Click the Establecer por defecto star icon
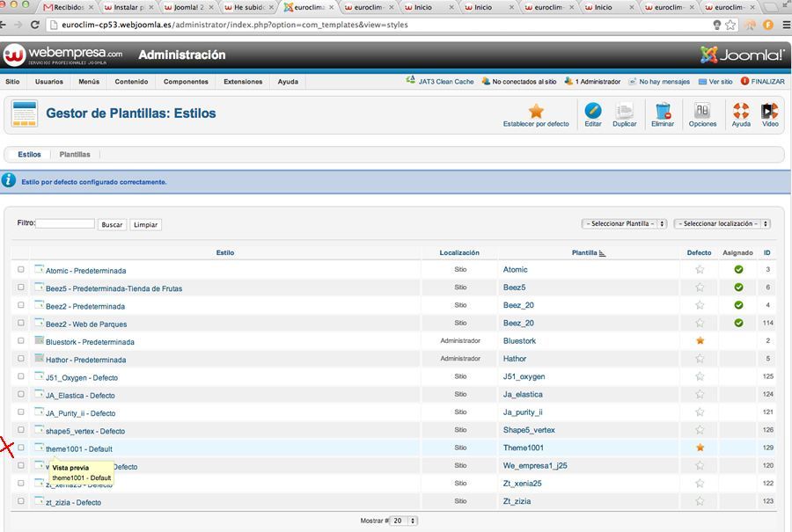792x532 pixels. pyautogui.click(x=536, y=111)
